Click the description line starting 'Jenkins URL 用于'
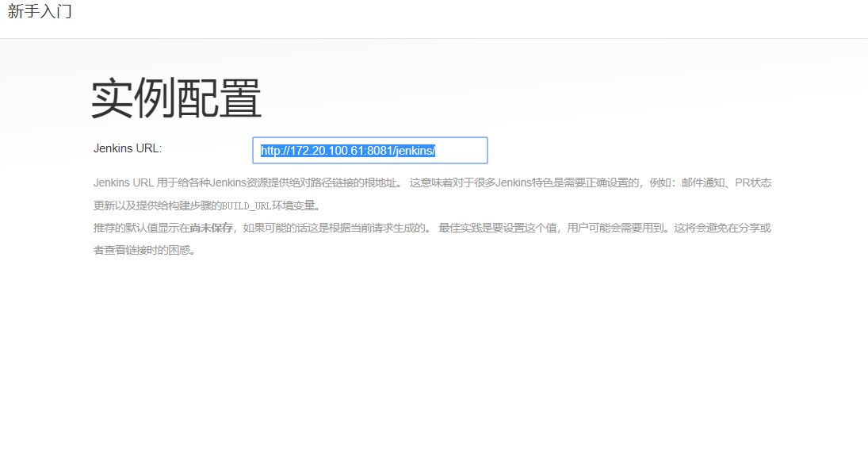868x457 pixels. (x=432, y=182)
